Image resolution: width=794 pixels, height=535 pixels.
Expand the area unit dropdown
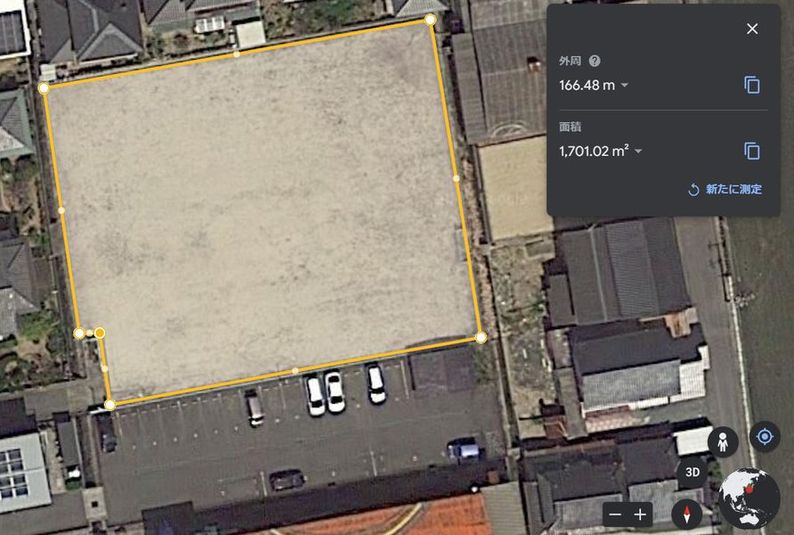tap(639, 151)
